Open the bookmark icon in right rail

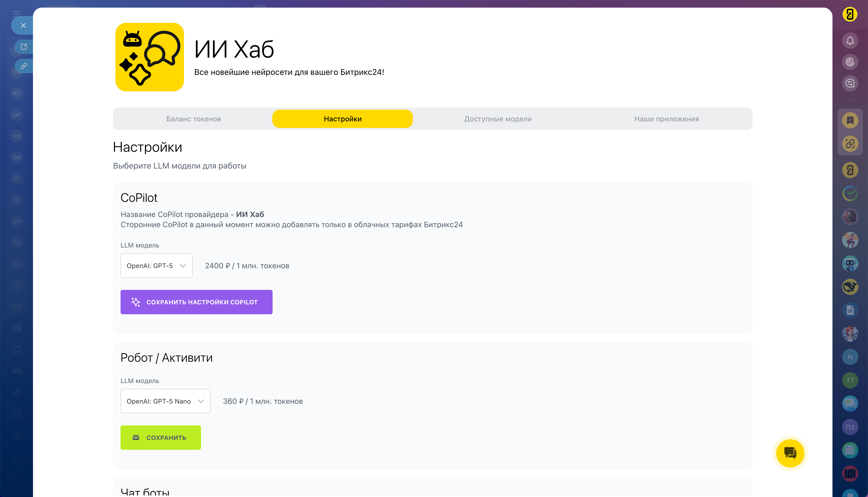click(x=850, y=120)
